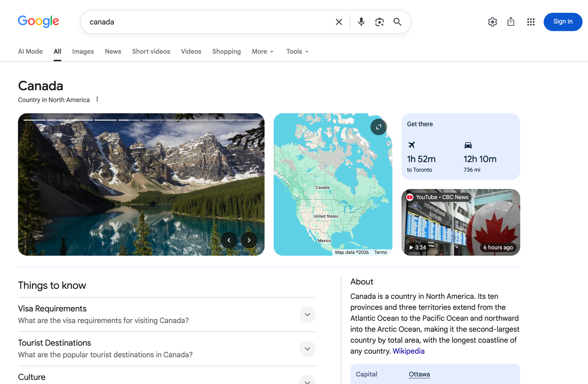Open the Wikipedia link in About

pos(408,351)
